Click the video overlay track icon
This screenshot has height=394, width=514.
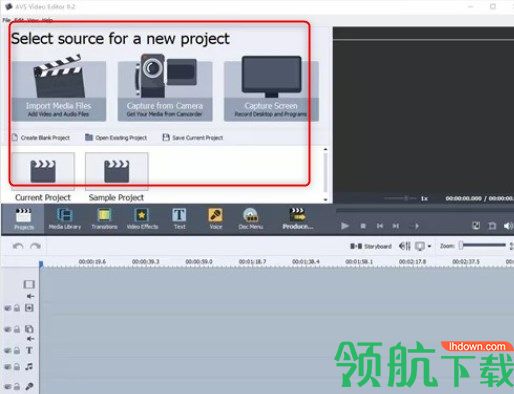coord(29,329)
